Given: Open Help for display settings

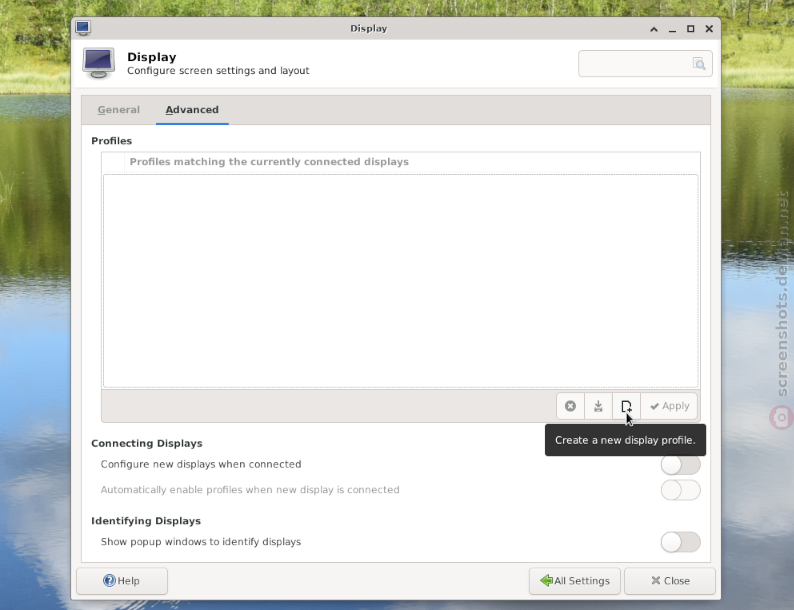Looking at the screenshot, I should (x=122, y=581).
